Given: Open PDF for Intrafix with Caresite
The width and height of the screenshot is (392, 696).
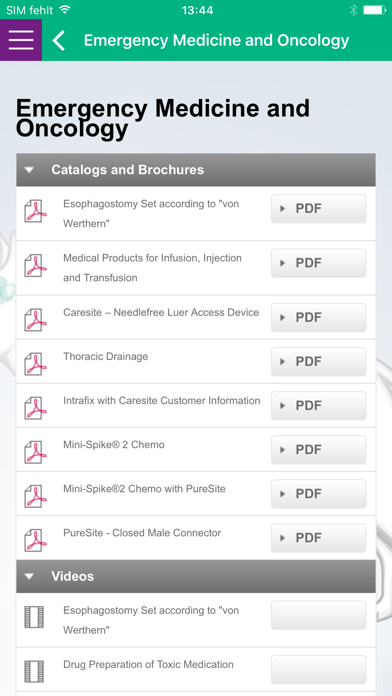Looking at the screenshot, I should coord(318,406).
